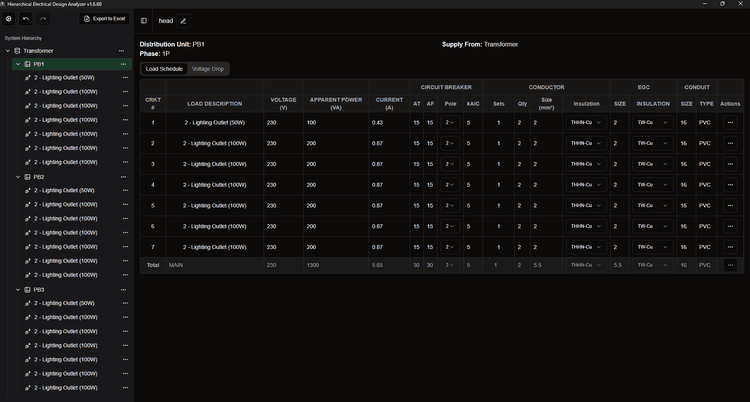750x402 pixels.
Task: Open the more options menu for PB1
Action: 123,64
